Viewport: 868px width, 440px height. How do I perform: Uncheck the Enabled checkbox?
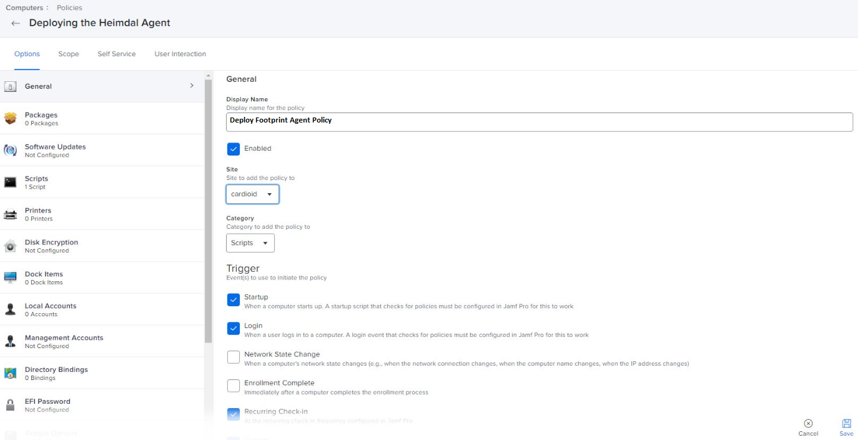tap(233, 149)
